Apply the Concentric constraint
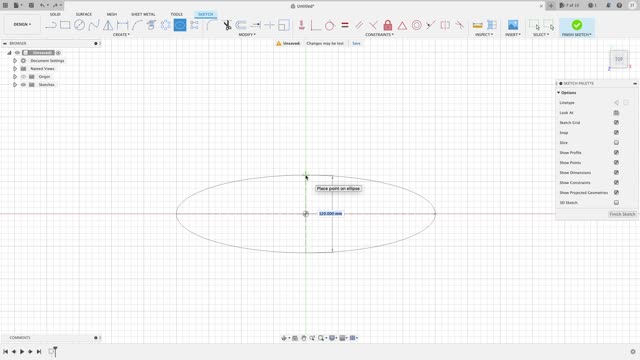This screenshot has height=360, width=640. 416,25
